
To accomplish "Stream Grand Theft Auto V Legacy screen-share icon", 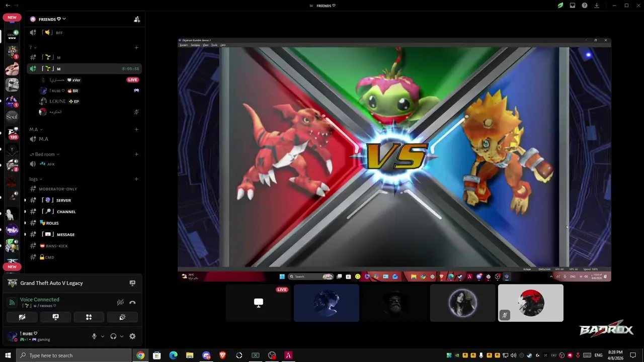I will 132,283.
